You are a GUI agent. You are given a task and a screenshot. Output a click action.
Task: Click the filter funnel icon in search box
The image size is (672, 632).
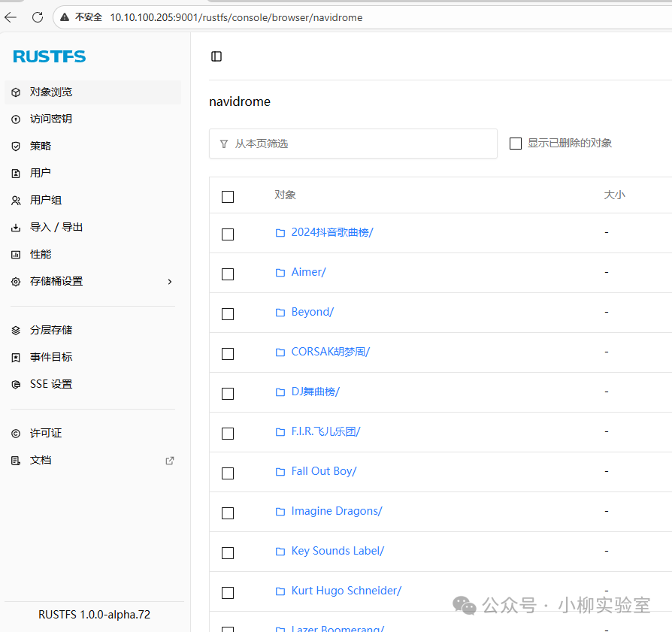tap(224, 144)
